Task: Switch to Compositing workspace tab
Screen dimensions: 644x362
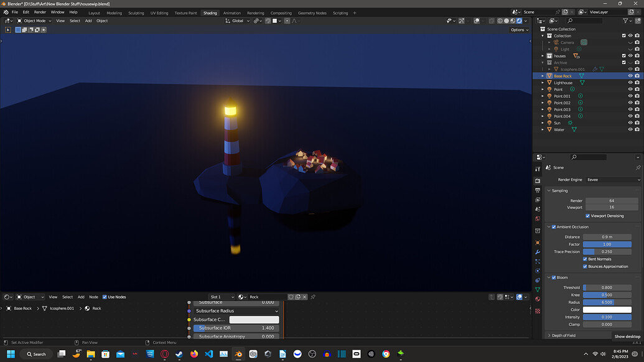Action: (x=281, y=12)
